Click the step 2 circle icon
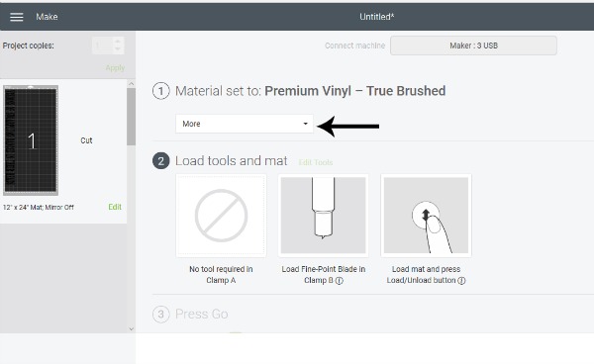Image resolution: width=594 pixels, height=364 pixels. 161,161
